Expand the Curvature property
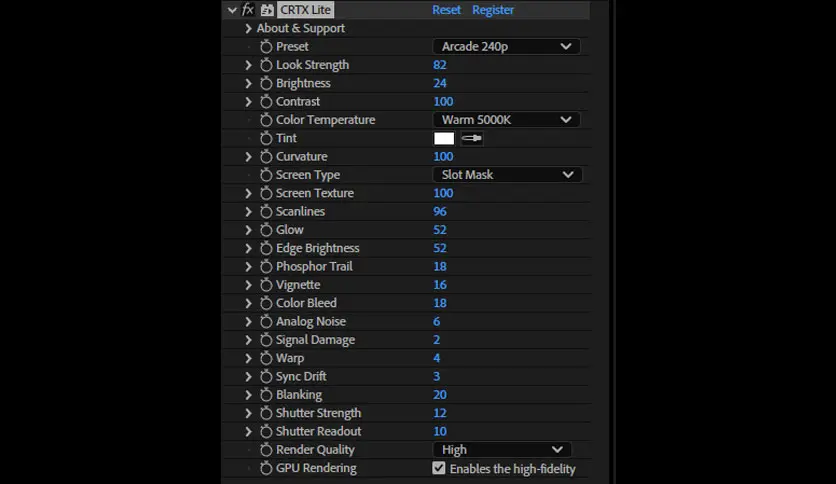Image resolution: width=836 pixels, height=484 pixels. 248,156
